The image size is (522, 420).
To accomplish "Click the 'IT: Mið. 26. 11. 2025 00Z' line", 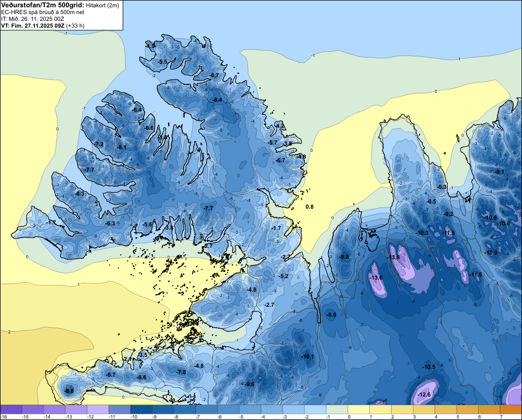I will pyautogui.click(x=32, y=19).
